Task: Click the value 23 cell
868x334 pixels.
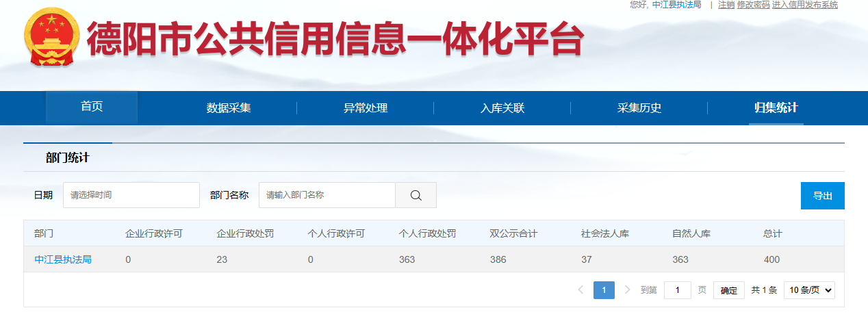Action: tap(222, 260)
